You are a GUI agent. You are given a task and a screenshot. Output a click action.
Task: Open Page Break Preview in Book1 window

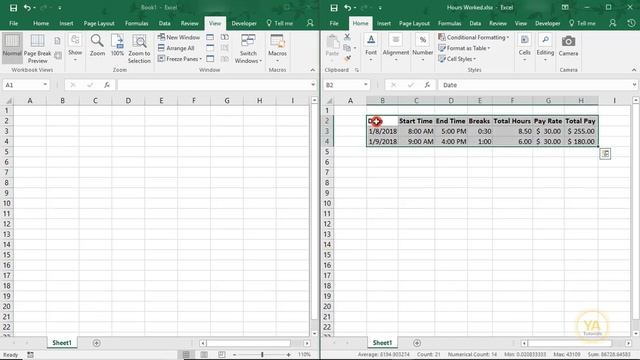(38, 48)
